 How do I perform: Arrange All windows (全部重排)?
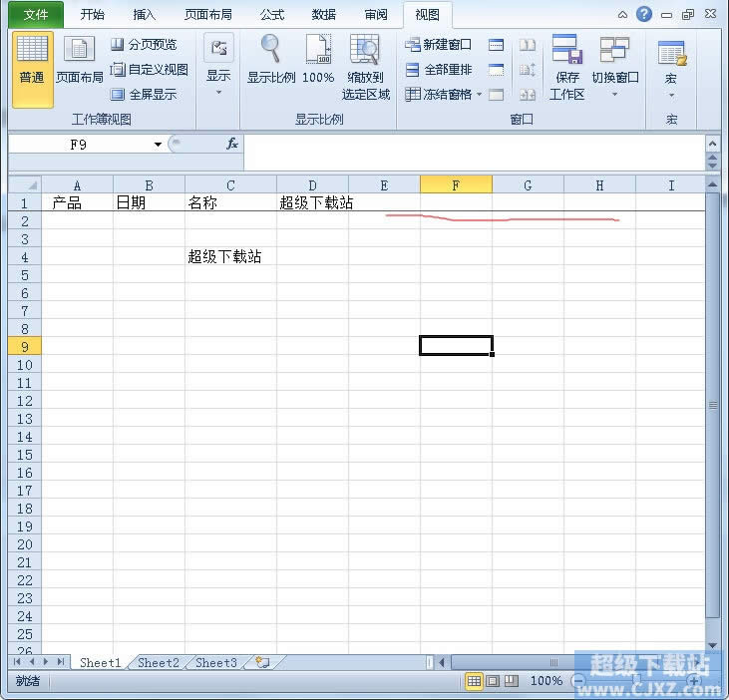[438, 70]
